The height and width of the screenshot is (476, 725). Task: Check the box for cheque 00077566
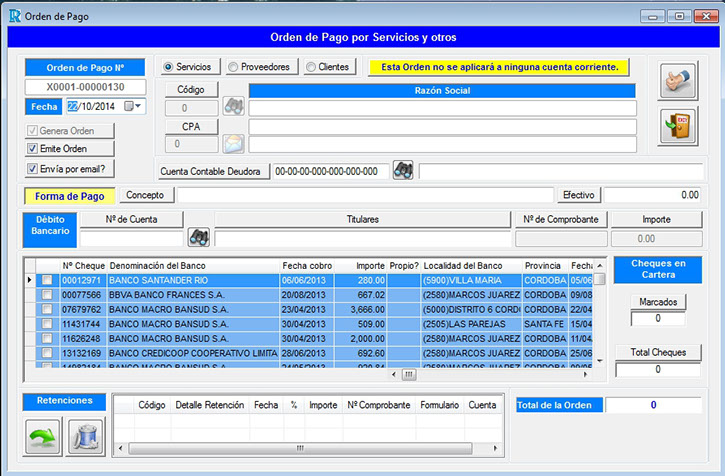[x=47, y=295]
